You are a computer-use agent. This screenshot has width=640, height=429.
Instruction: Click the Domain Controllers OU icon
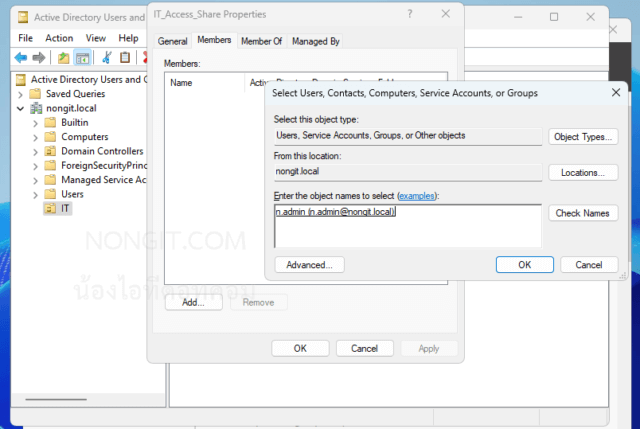(x=50, y=151)
